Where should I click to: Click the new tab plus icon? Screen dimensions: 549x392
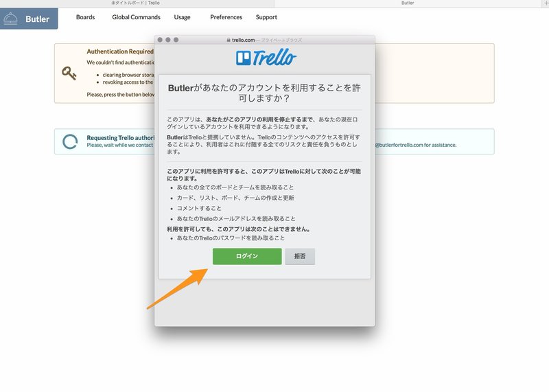[546, 3]
